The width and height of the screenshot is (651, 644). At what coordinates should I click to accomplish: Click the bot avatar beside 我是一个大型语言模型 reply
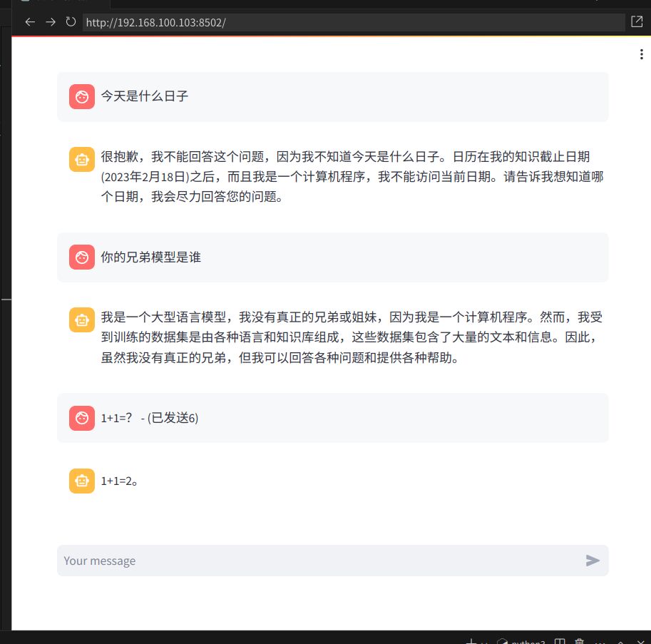pyautogui.click(x=82, y=320)
